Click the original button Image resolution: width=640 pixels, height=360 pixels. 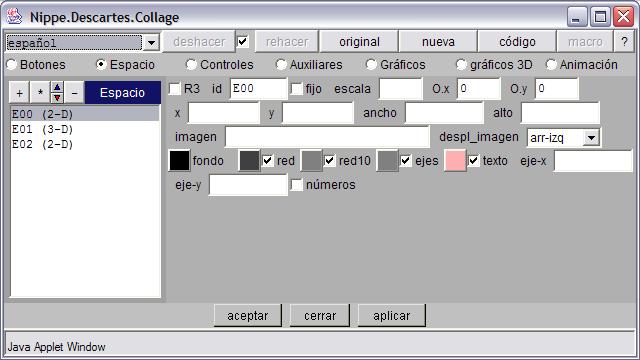359,42
